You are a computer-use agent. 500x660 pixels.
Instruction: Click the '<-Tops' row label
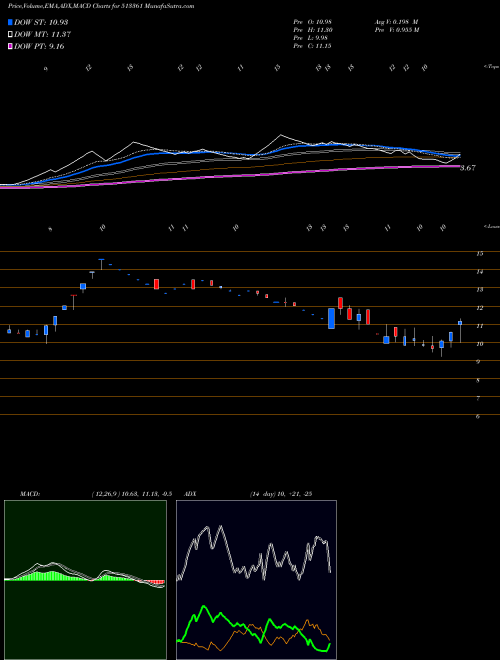point(491,67)
